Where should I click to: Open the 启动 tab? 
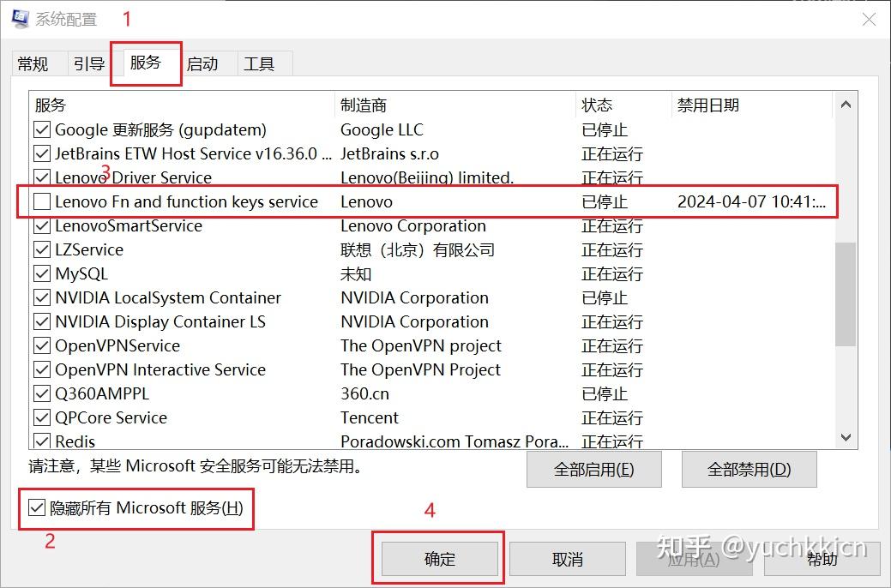[x=202, y=63]
